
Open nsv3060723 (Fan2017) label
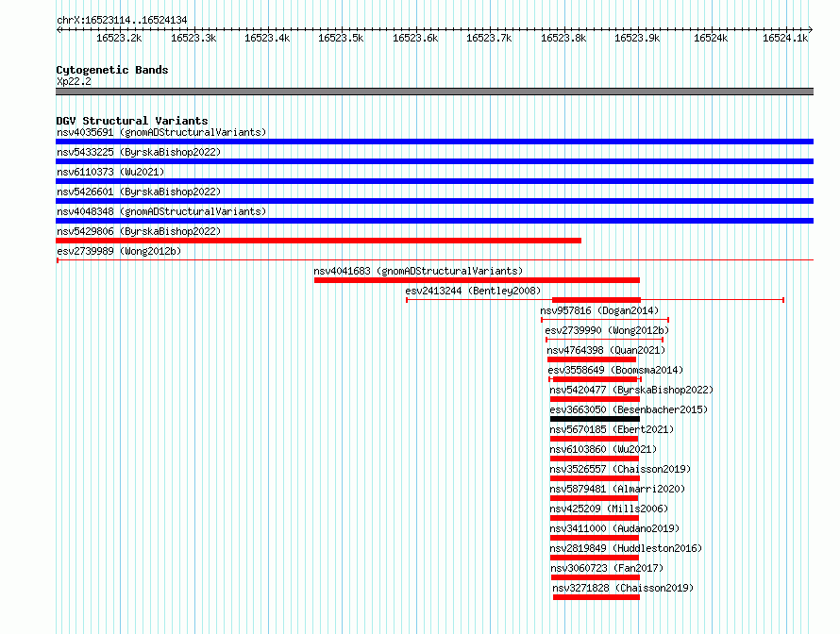pos(608,568)
